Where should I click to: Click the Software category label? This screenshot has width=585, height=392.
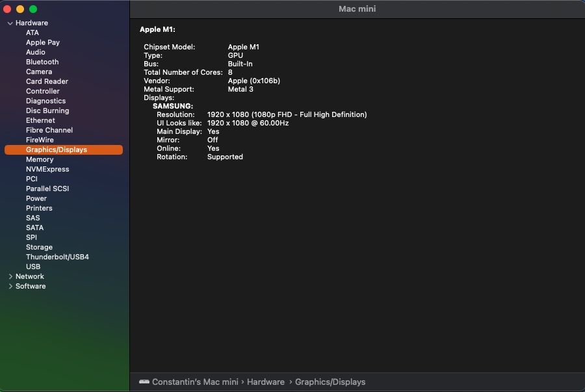(x=31, y=286)
